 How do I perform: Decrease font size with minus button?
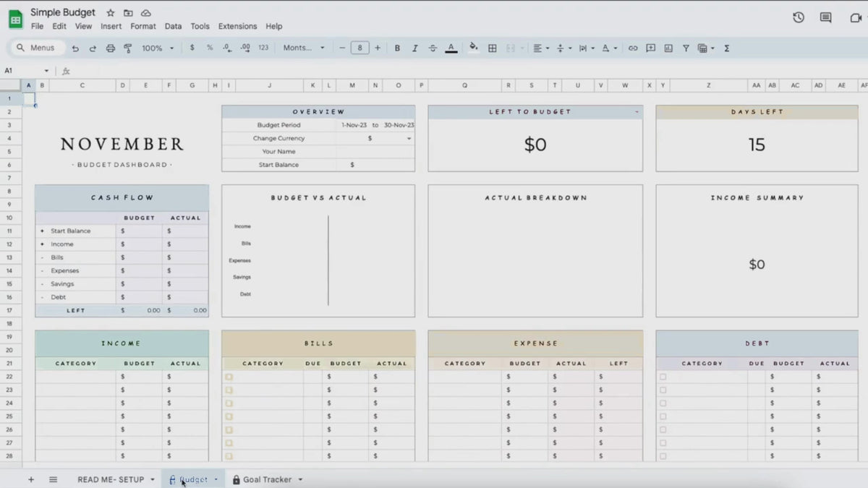342,48
